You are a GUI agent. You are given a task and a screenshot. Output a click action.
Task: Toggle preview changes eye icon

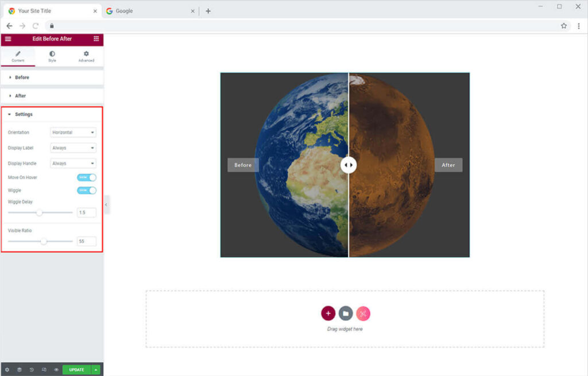[56, 370]
